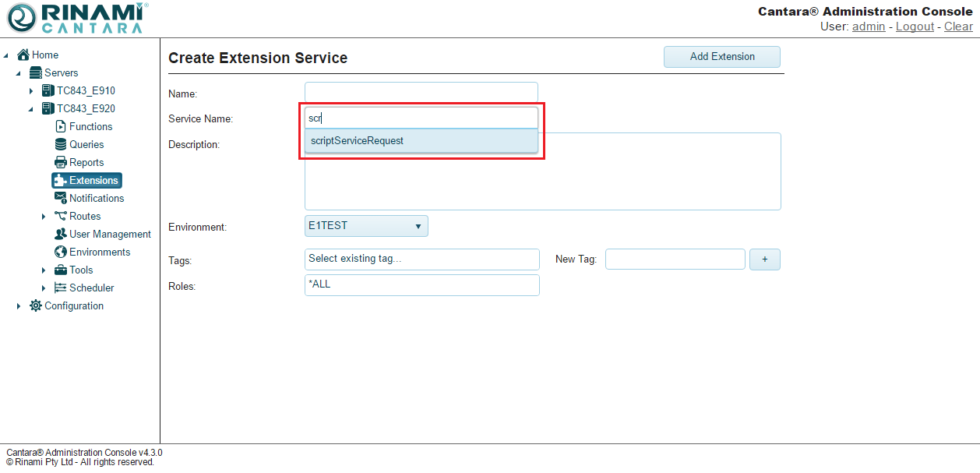Click the User Management icon
Screen dimensions: 980x473
[61, 234]
